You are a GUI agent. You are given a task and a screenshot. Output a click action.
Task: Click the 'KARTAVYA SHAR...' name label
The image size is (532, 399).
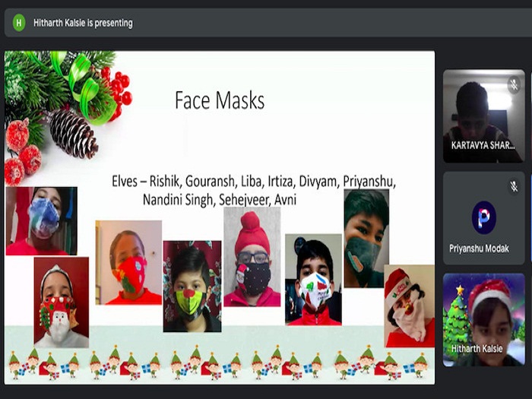(483, 145)
